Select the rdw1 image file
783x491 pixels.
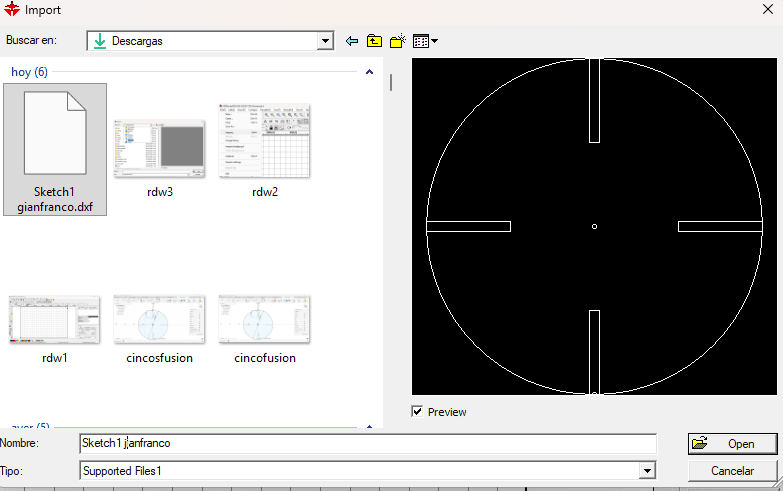(x=54, y=329)
